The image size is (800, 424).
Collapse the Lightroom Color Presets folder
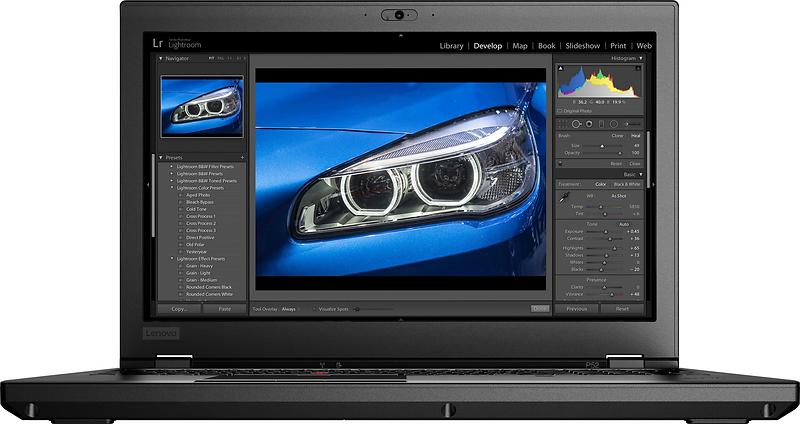[172, 187]
